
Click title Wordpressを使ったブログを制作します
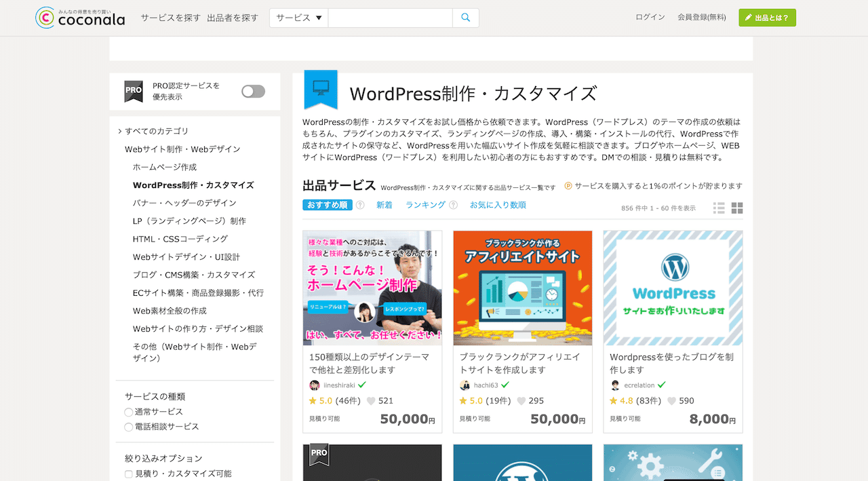tap(671, 364)
